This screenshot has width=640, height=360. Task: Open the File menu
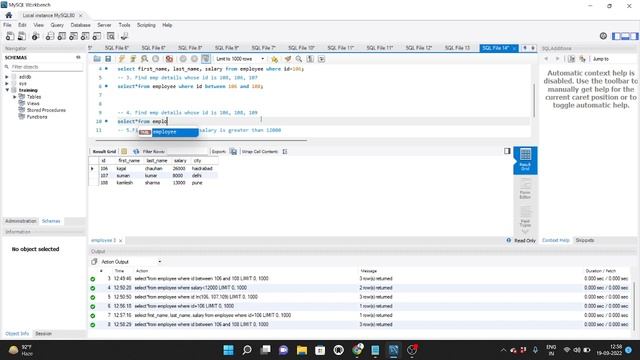tap(7, 25)
